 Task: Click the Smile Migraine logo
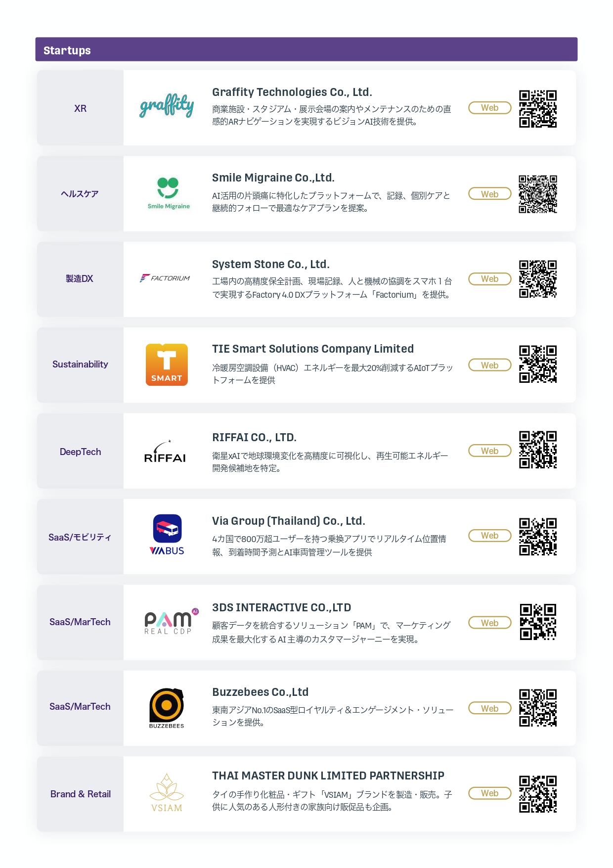tap(168, 193)
